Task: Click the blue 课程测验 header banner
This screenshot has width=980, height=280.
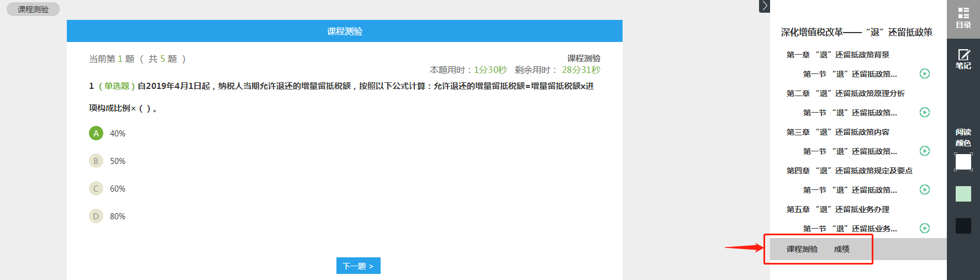Action: (x=345, y=31)
